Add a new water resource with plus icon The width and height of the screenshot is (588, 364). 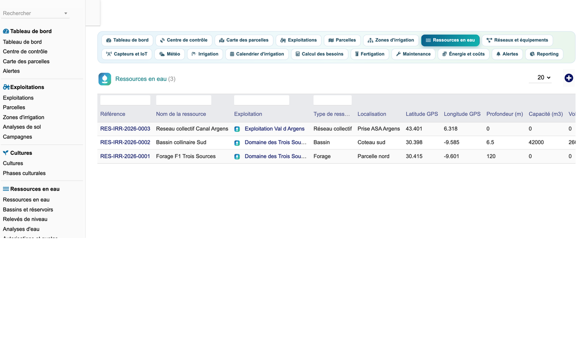pyautogui.click(x=568, y=78)
